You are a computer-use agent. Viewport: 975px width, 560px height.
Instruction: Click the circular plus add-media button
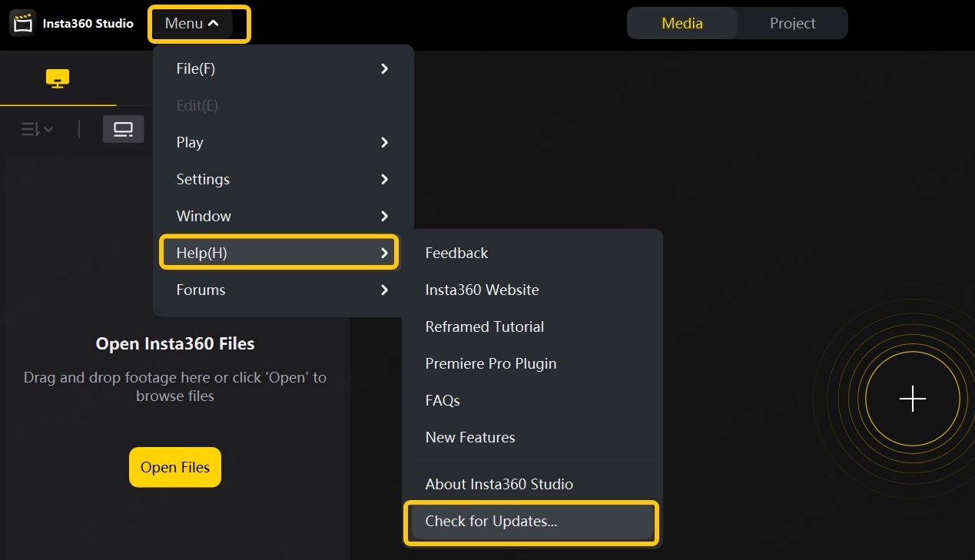pos(912,399)
